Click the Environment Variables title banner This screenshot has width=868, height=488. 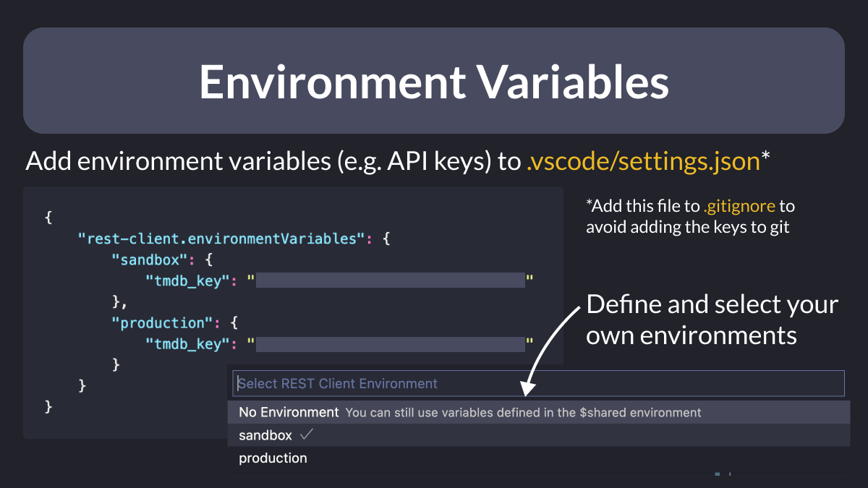point(434,81)
